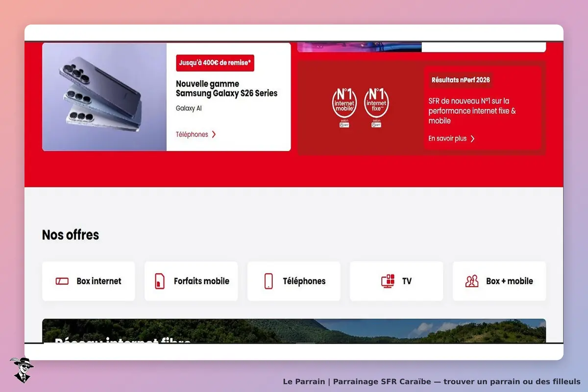The width and height of the screenshot is (588, 392).
Task: Click the TV screen icon
Action: click(388, 281)
